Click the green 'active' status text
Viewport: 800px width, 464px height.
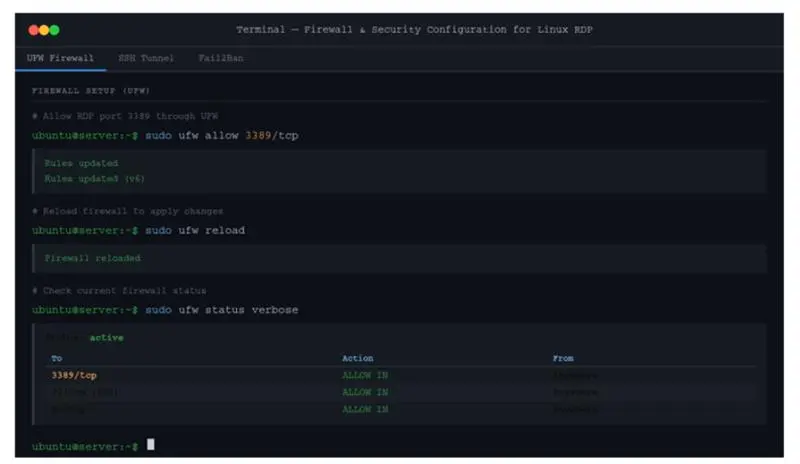pyautogui.click(x=107, y=338)
